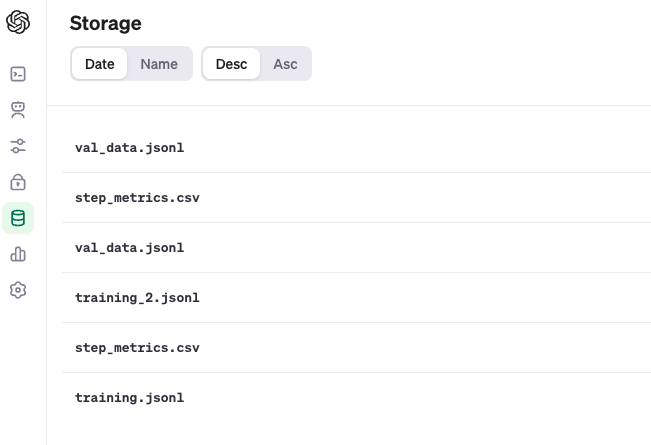Click the Storage page heading
The height and width of the screenshot is (445, 651).
[105, 23]
